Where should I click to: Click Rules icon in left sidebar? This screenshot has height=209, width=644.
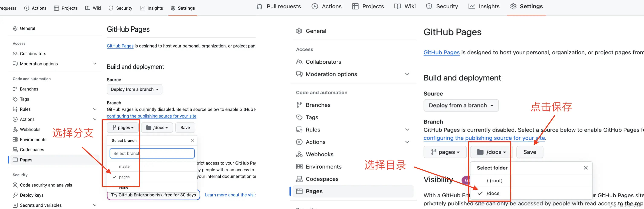tap(15, 109)
